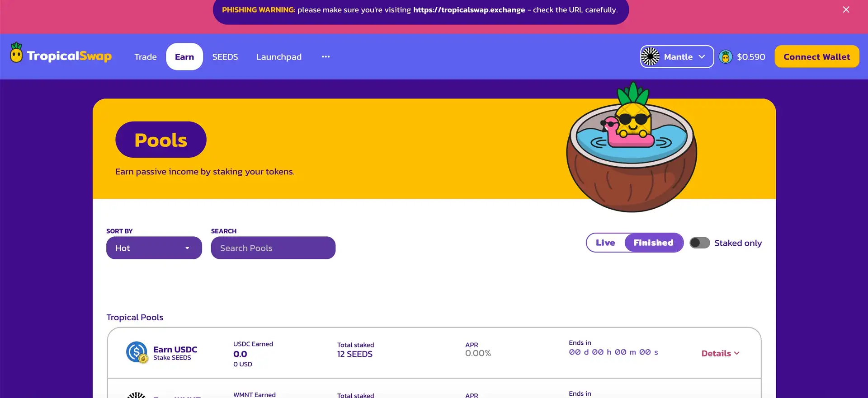Click the Search Pools input field
This screenshot has width=868, height=398.
click(x=273, y=248)
